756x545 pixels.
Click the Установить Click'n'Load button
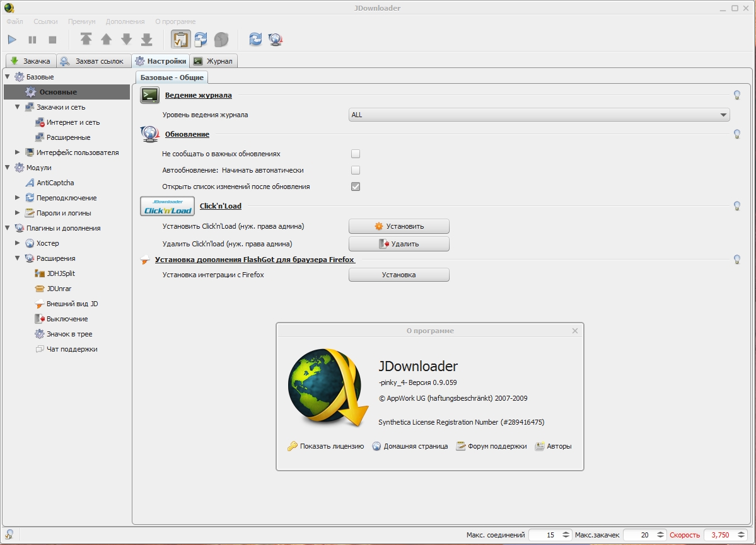398,226
